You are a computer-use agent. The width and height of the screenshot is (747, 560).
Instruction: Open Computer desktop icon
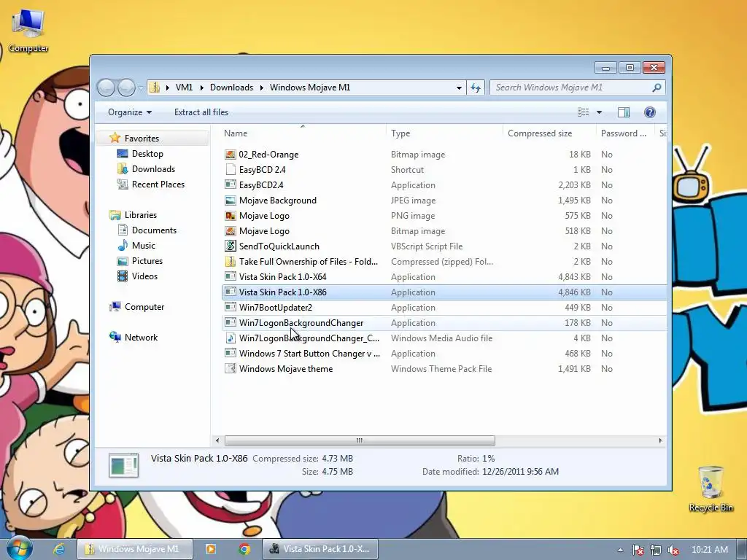coord(28,31)
